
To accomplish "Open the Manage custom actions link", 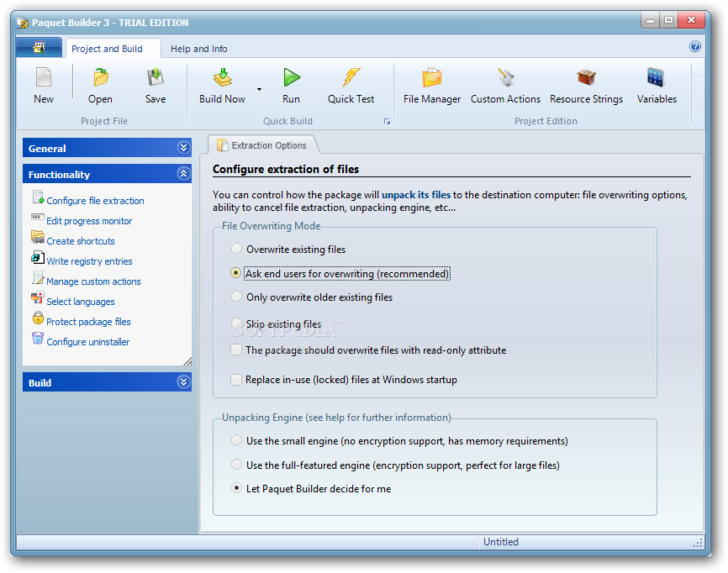I will [93, 281].
